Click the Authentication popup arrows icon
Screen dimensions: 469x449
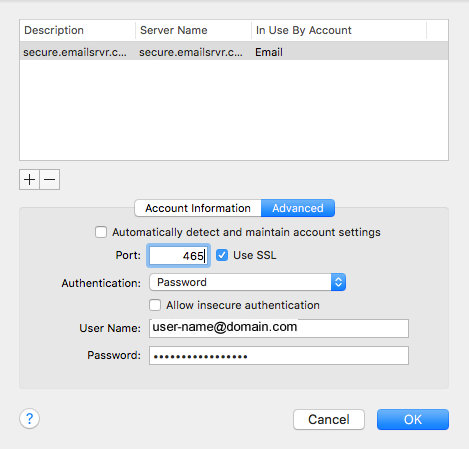tap(338, 282)
